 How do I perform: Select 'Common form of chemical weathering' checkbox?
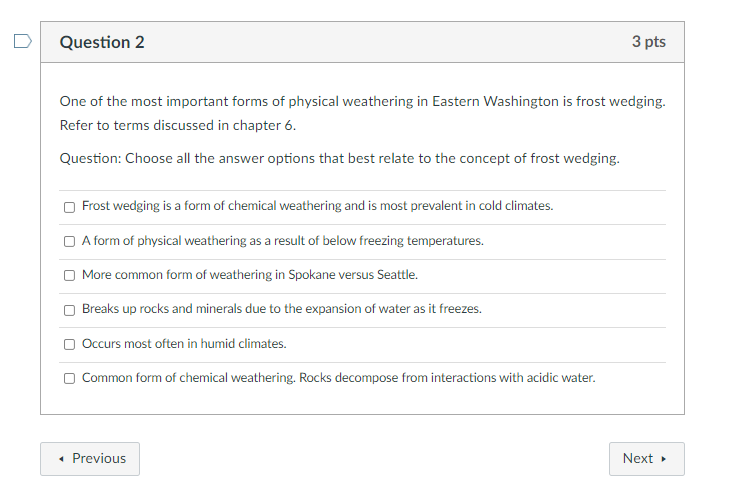click(69, 379)
